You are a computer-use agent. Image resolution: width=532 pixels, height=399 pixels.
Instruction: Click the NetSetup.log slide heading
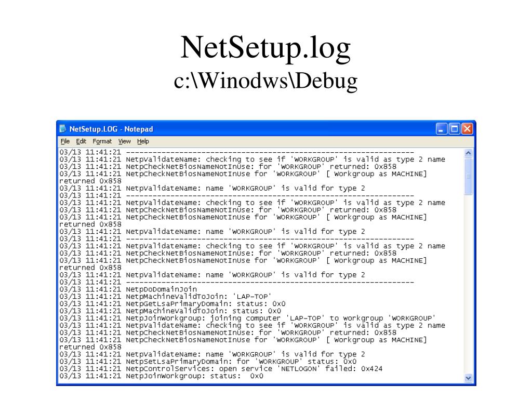(265, 47)
